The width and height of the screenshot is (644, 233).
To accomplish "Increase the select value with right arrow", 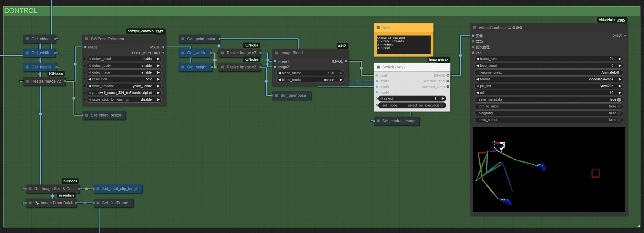I will [443, 99].
